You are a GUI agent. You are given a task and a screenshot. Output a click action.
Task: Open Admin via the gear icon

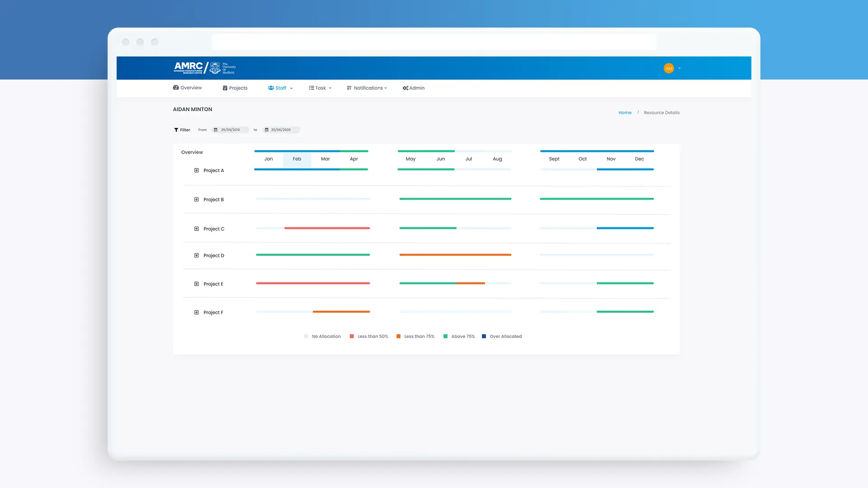tap(406, 88)
